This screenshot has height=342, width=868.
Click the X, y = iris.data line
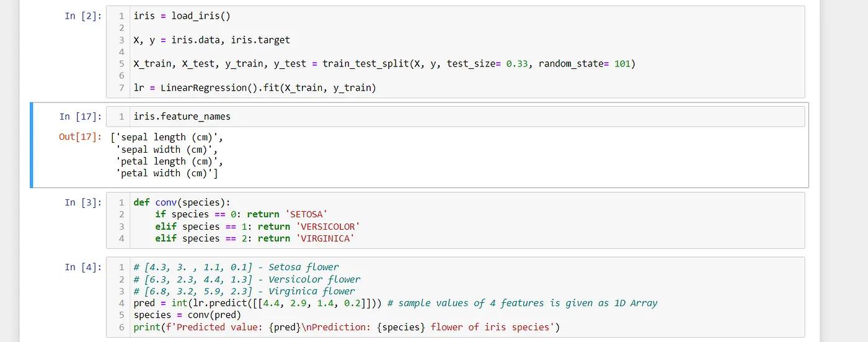pos(211,40)
